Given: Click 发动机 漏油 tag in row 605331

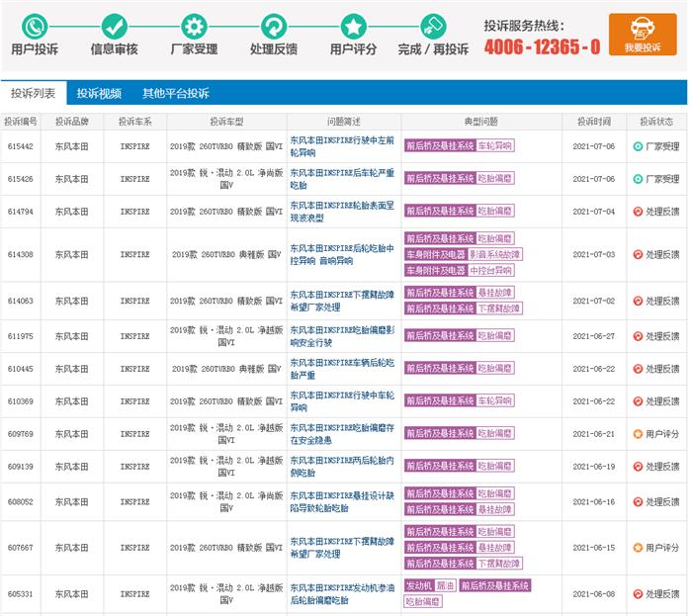Looking at the screenshot, I should [430, 586].
